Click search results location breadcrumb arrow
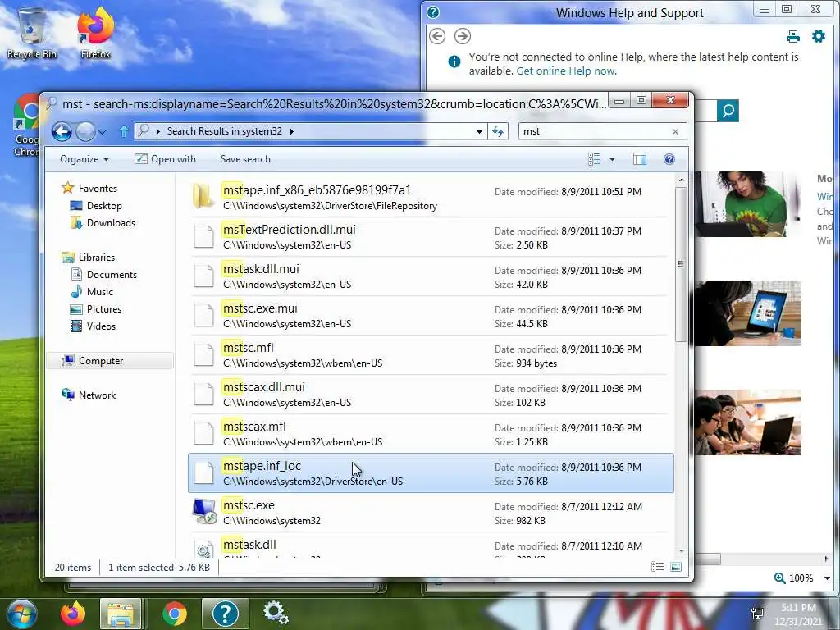Image resolution: width=840 pixels, height=630 pixels. (291, 131)
